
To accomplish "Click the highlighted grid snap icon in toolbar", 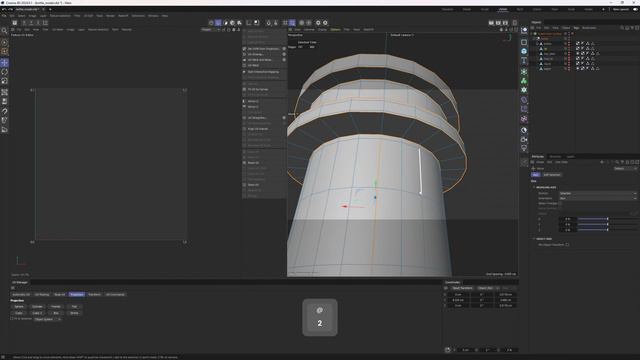I will [292, 23].
